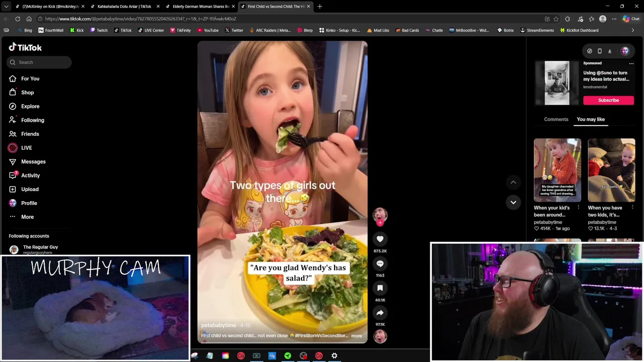Open the For You feed
This screenshot has width=644, height=362.
24,78
